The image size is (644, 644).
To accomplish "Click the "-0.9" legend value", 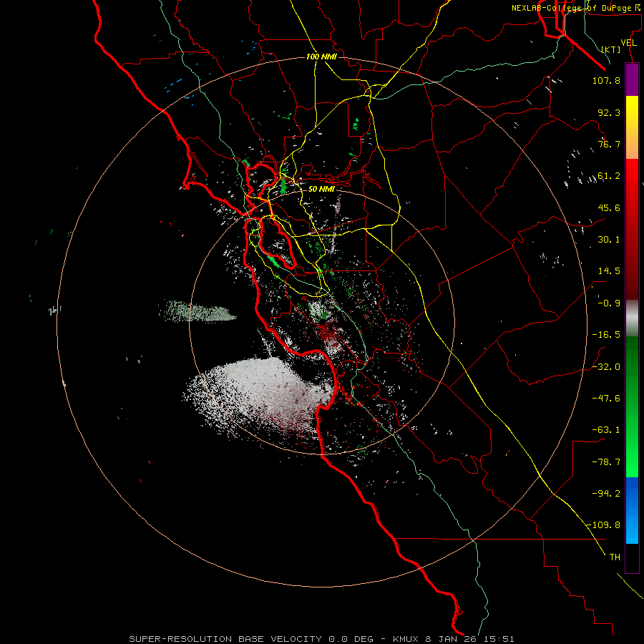I will (x=609, y=303).
